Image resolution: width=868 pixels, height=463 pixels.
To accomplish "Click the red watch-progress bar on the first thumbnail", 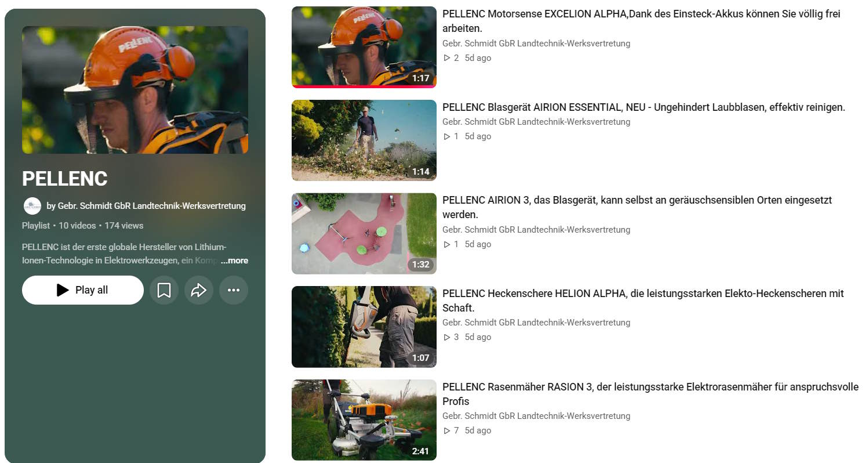I will pyautogui.click(x=364, y=86).
